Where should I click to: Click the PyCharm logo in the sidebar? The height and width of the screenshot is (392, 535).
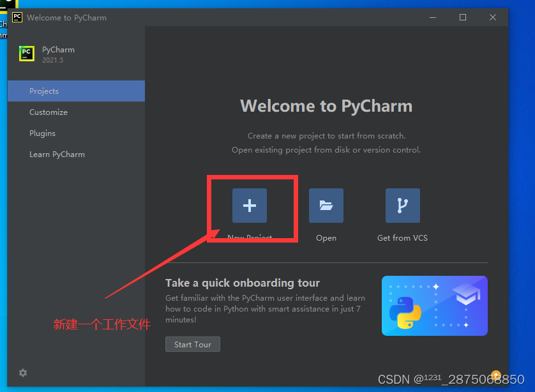pos(27,54)
